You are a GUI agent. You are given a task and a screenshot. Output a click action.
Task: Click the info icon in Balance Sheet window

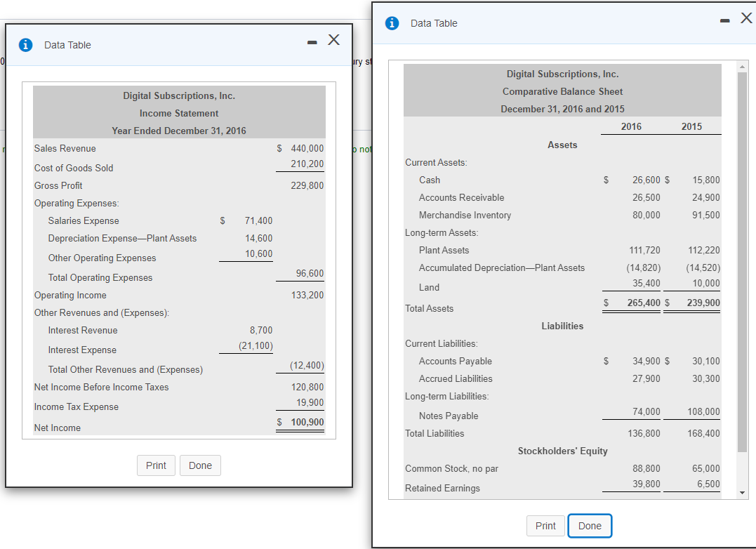(392, 23)
